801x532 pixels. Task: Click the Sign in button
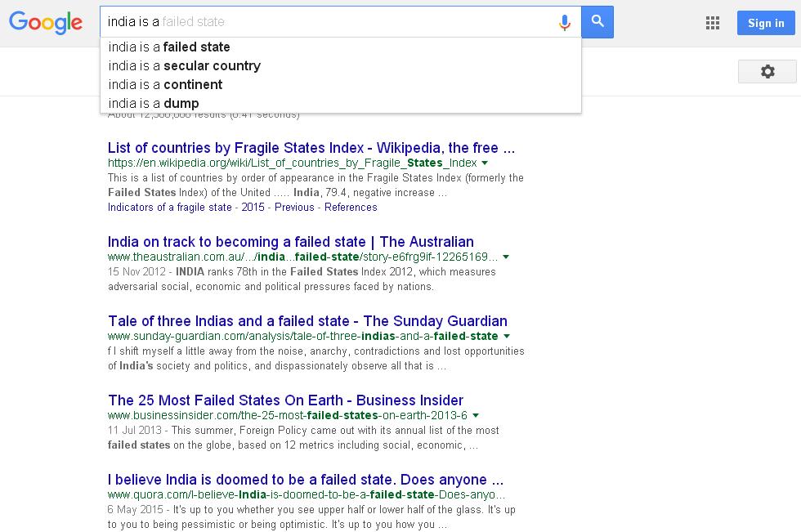point(766,23)
